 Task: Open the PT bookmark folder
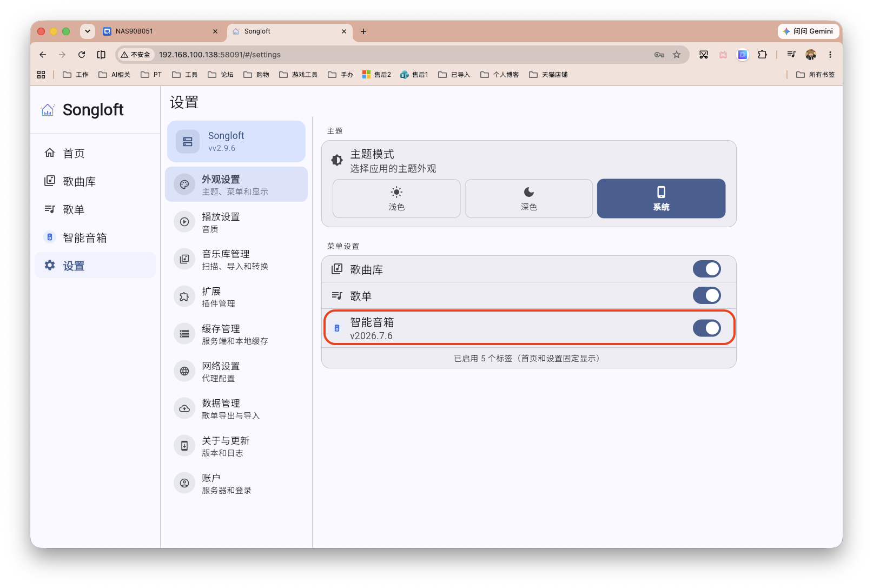151,75
